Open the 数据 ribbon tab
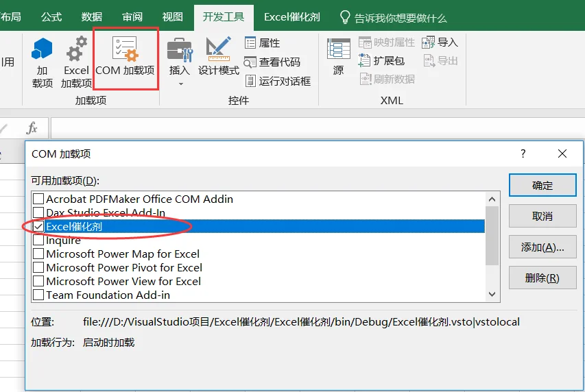This screenshot has height=392, width=585. [x=92, y=16]
